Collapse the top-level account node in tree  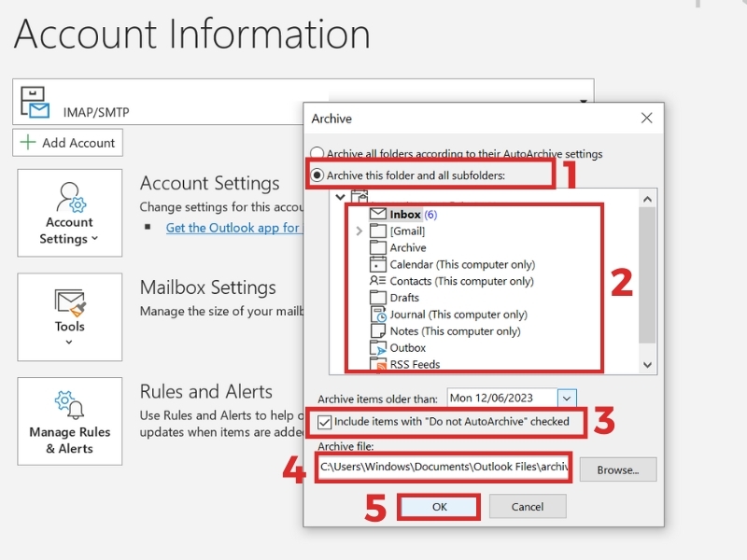[340, 196]
